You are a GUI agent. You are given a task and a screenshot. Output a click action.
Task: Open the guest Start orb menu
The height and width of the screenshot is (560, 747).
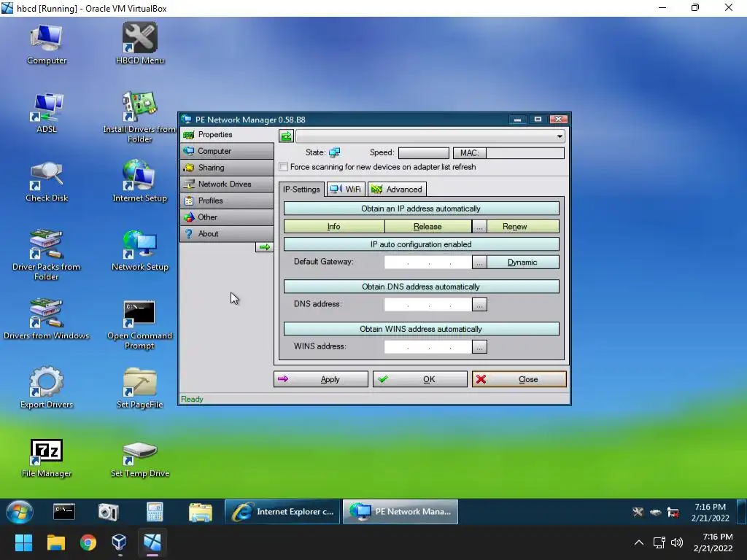click(x=20, y=512)
